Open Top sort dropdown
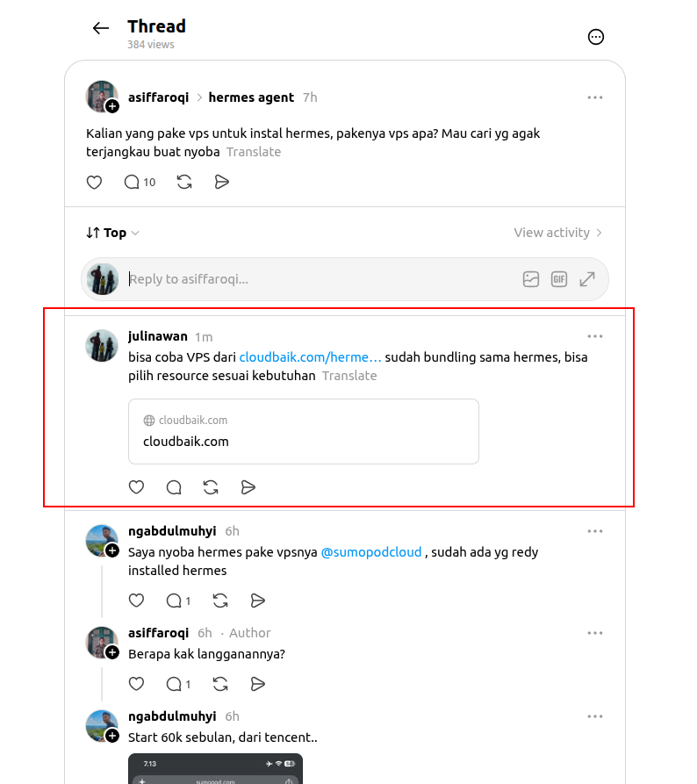The width and height of the screenshot is (697, 784). [113, 233]
